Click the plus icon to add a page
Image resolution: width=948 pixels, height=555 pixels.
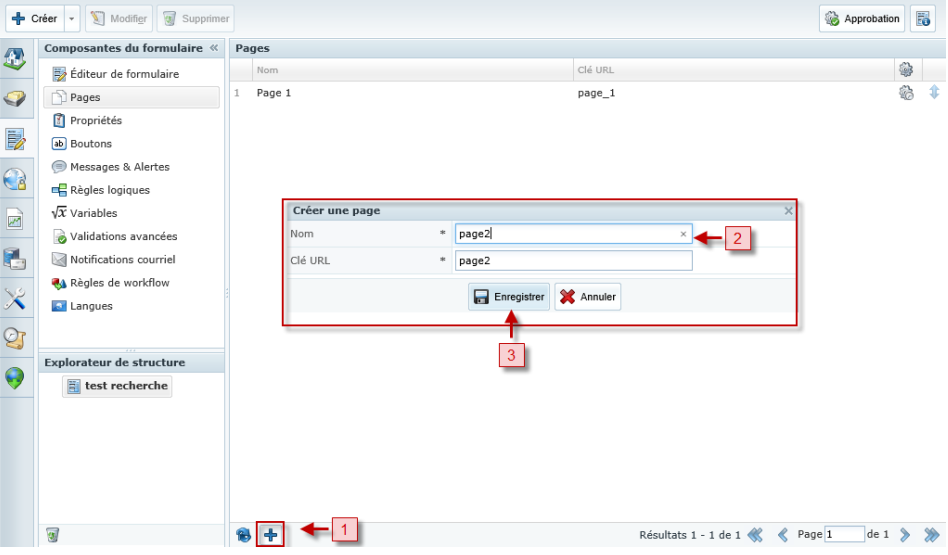coord(271,535)
